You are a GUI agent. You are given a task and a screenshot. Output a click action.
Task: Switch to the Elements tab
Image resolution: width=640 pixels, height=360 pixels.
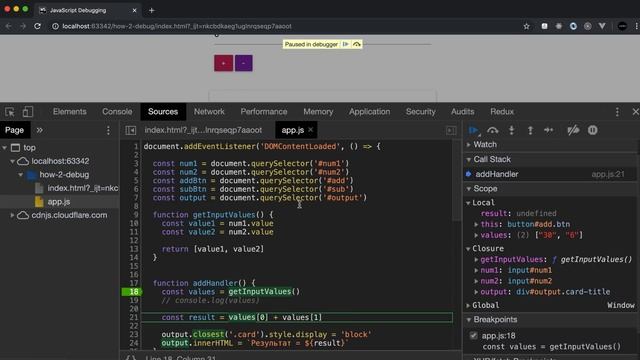click(x=69, y=112)
